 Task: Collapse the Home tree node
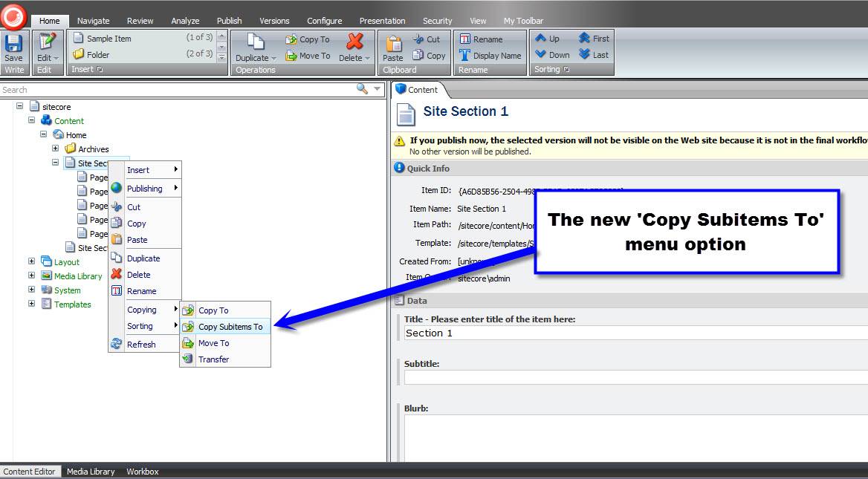click(x=43, y=134)
